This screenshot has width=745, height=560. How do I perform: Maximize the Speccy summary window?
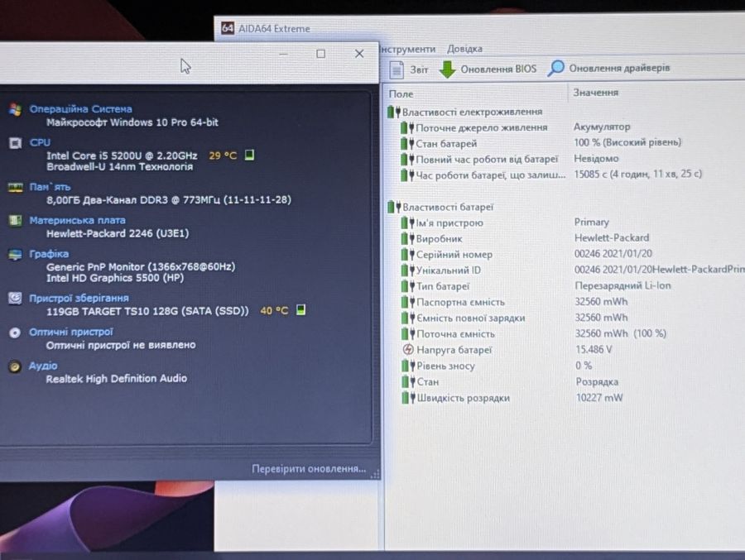pos(321,54)
